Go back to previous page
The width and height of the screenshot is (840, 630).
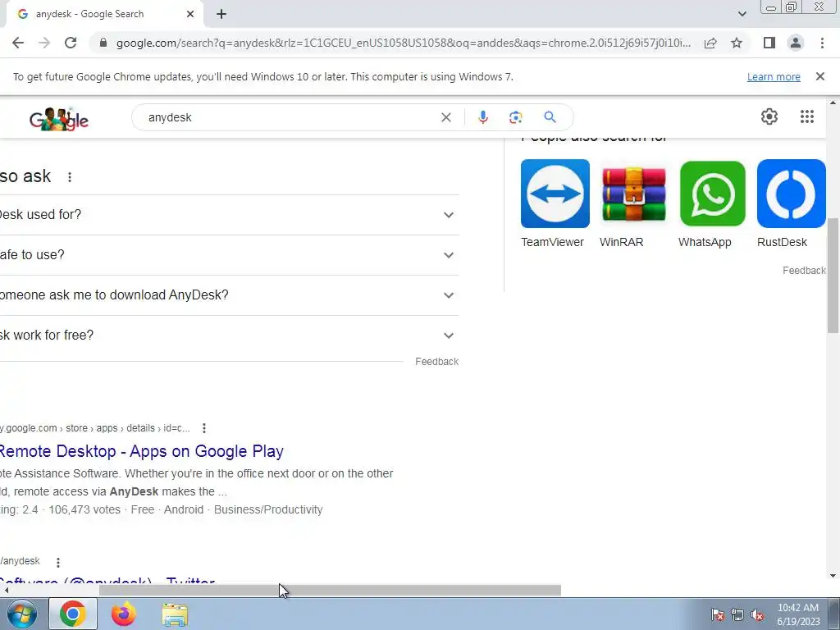pos(18,43)
